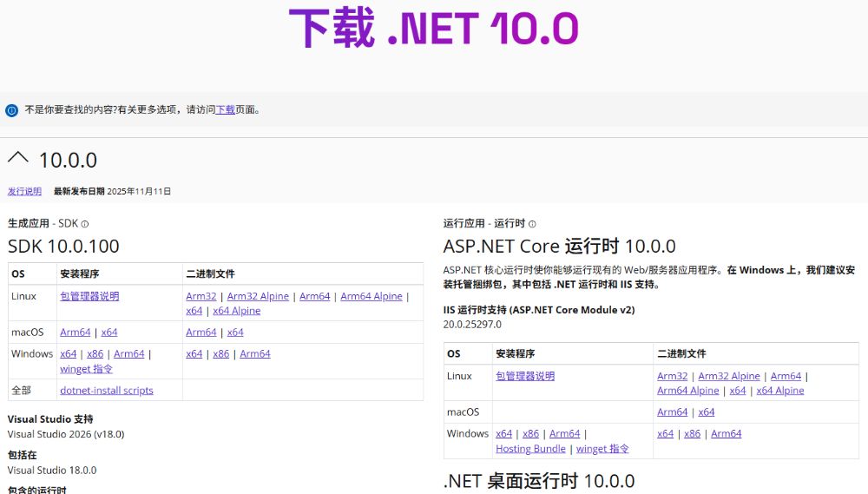
Task: Download SDK Windows x64 binary
Action: pos(194,354)
